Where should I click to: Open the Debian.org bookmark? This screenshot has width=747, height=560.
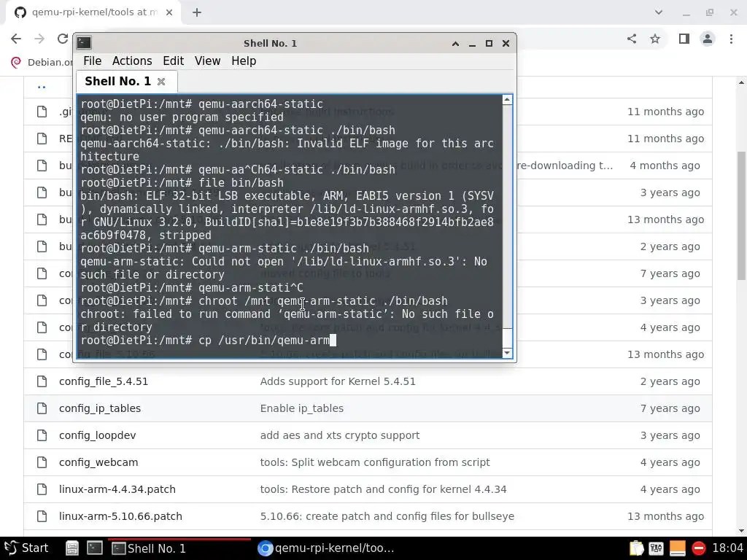42,63
